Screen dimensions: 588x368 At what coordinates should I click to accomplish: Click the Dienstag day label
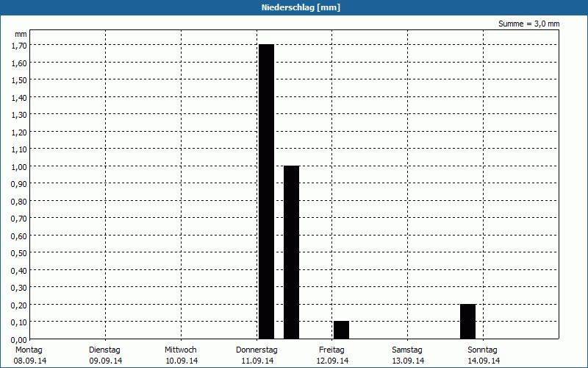point(104,350)
